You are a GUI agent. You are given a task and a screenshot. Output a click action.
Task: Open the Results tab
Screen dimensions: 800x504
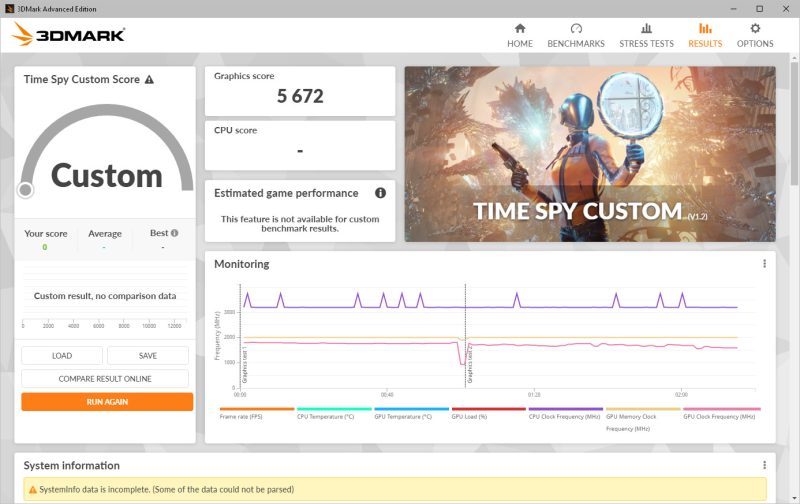(705, 36)
